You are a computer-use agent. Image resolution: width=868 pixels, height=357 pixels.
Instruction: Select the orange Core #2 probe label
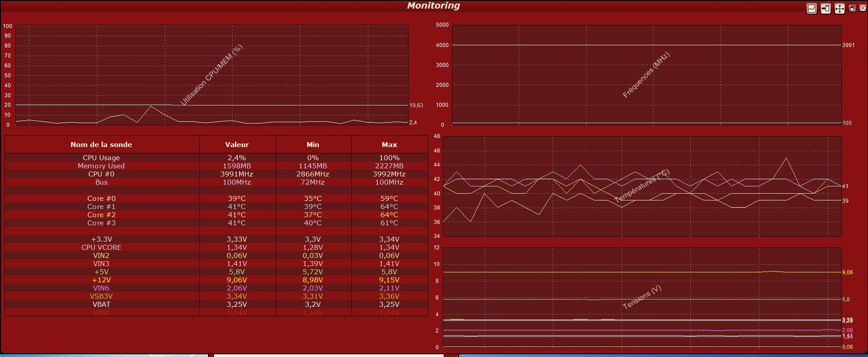click(x=101, y=215)
